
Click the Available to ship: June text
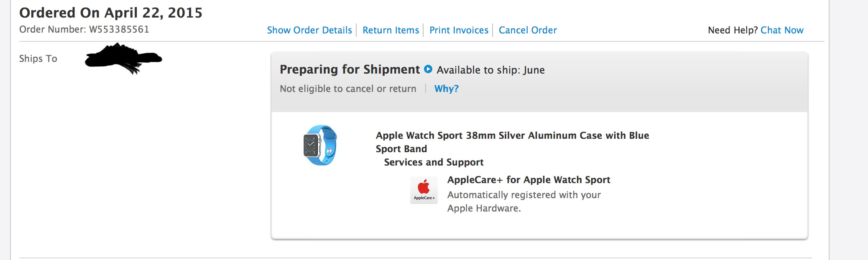[x=490, y=70]
